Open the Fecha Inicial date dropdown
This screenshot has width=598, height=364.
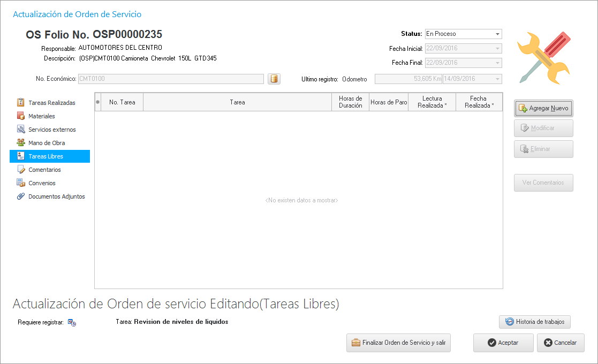coord(498,49)
